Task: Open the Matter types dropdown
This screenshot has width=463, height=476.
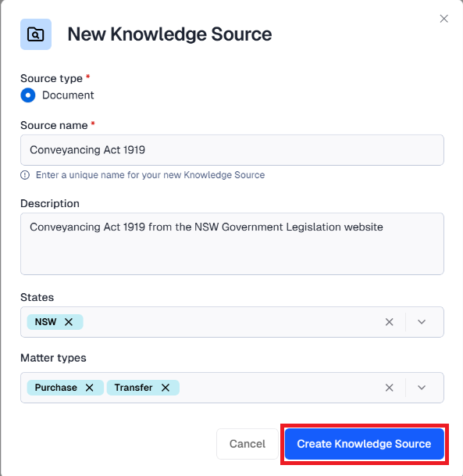Action: [x=422, y=388]
